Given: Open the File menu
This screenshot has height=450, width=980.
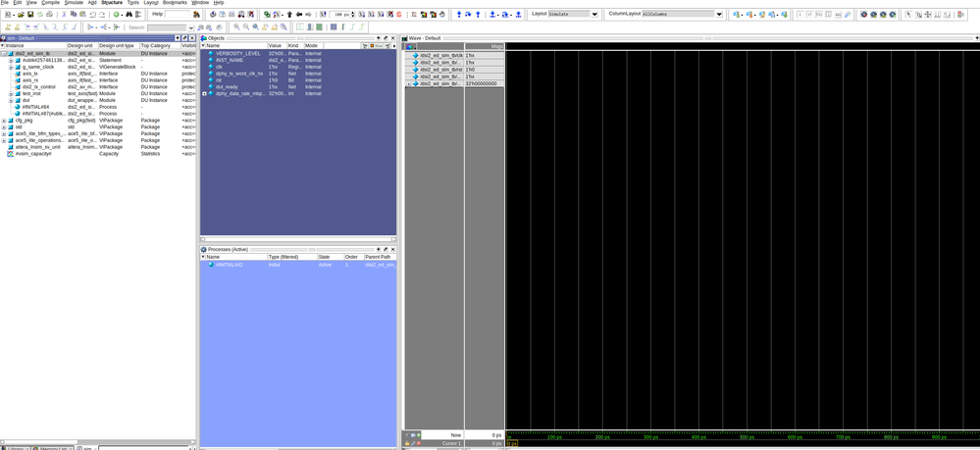Looking at the screenshot, I should (4, 3).
